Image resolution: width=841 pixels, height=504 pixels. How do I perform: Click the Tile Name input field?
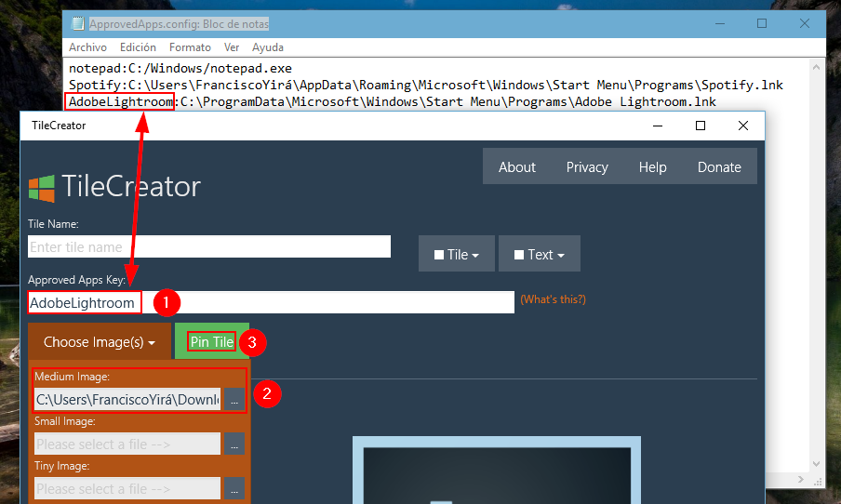(x=209, y=246)
